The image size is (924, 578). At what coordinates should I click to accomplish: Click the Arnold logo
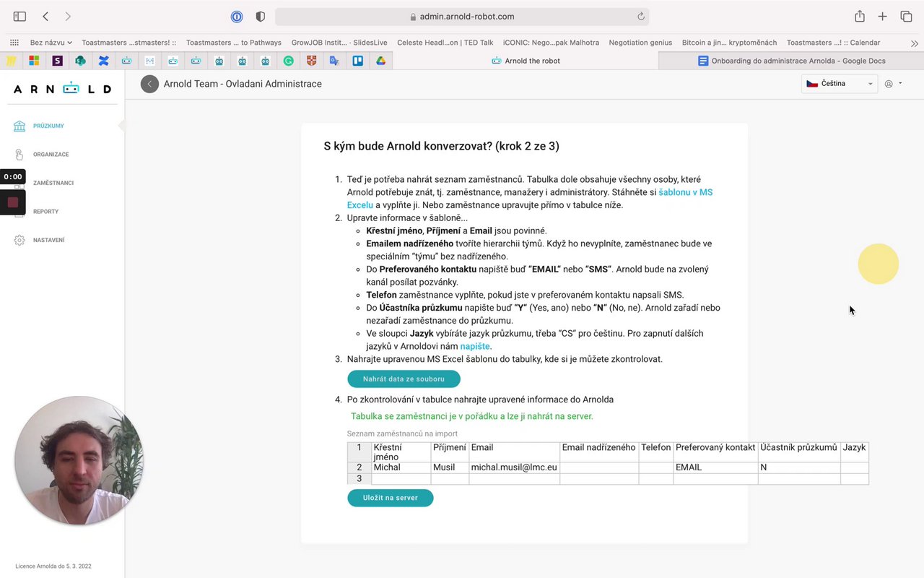point(62,89)
